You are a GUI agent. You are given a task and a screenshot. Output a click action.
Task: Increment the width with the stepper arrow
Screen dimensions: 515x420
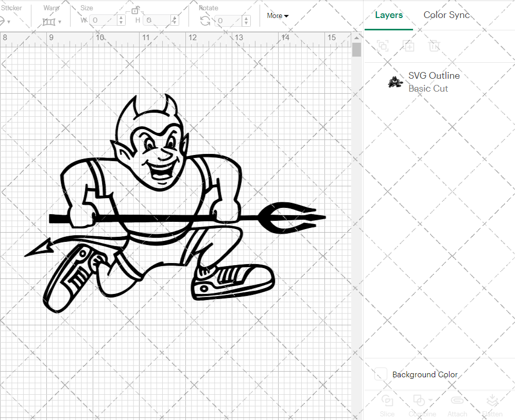click(121, 16)
